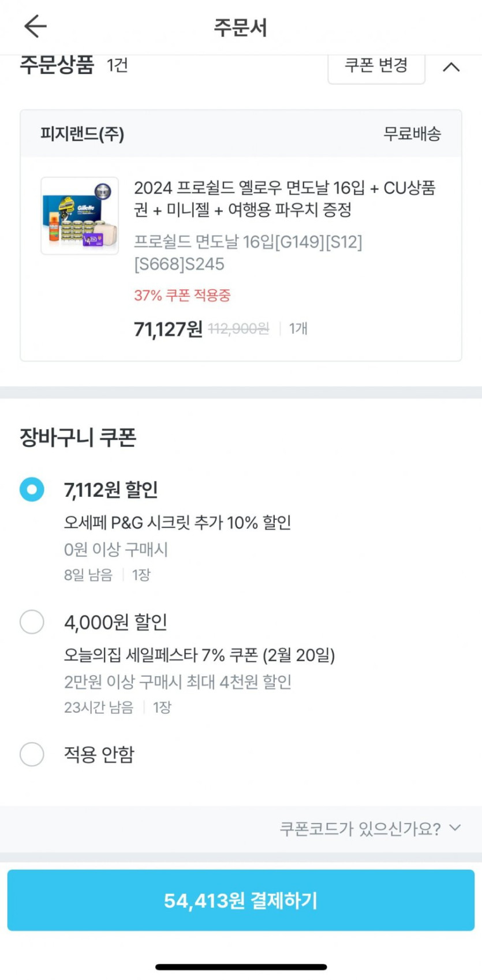The width and height of the screenshot is (482, 980).
Task: Click the 주문상품 1건 section header
Action: [x=74, y=65]
